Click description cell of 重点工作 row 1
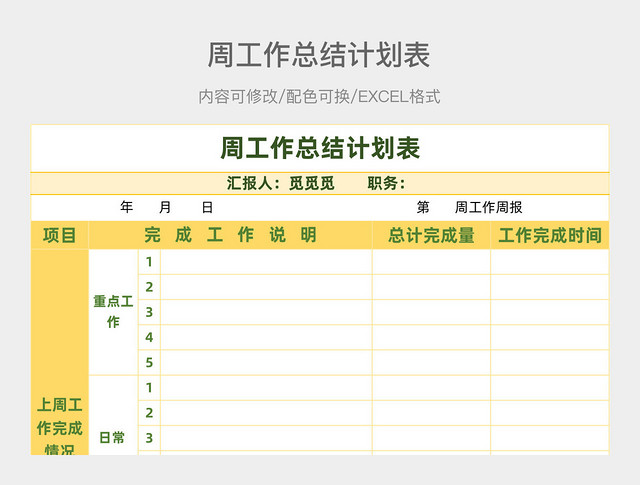The width and height of the screenshot is (640, 485). coord(267,262)
